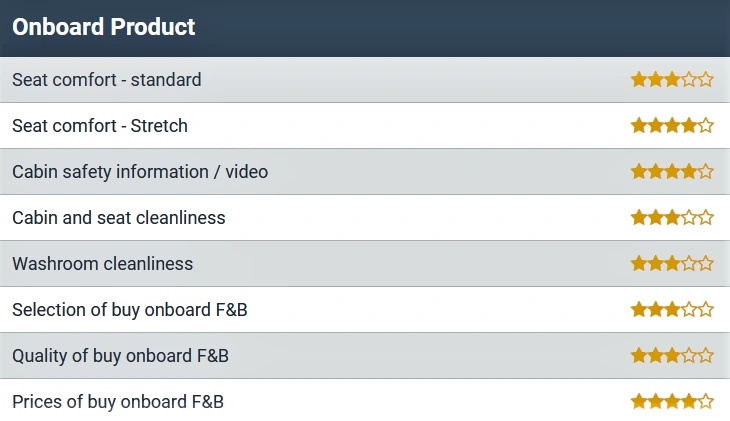Click first filled star in Seat comfort standard row
Image resolution: width=730 pixels, height=421 pixels.
click(x=639, y=80)
